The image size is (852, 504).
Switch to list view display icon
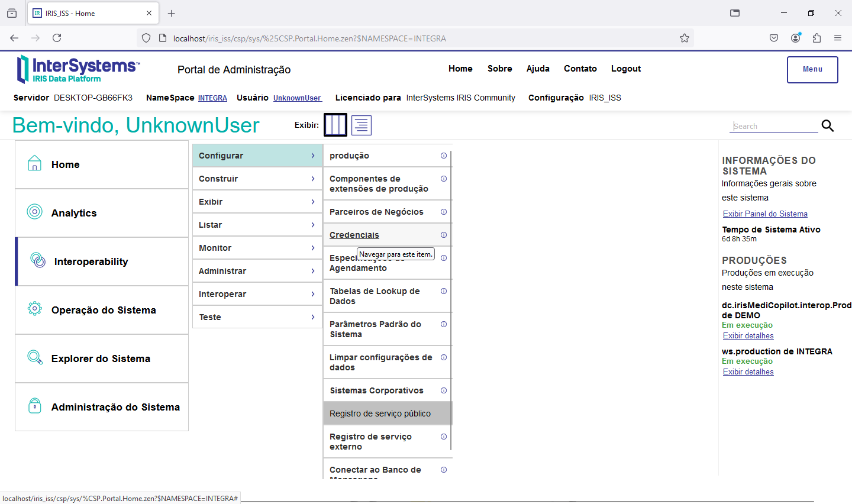pyautogui.click(x=362, y=125)
